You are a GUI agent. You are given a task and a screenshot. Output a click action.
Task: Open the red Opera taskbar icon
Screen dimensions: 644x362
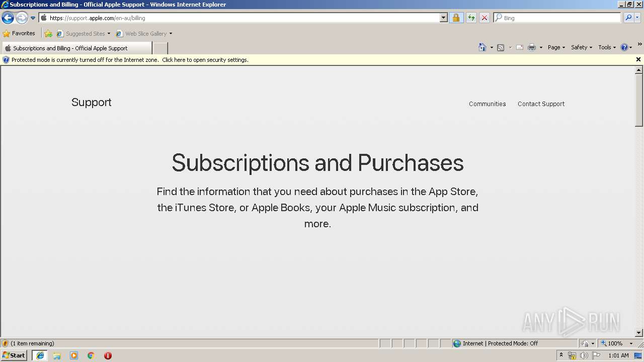pyautogui.click(x=108, y=355)
